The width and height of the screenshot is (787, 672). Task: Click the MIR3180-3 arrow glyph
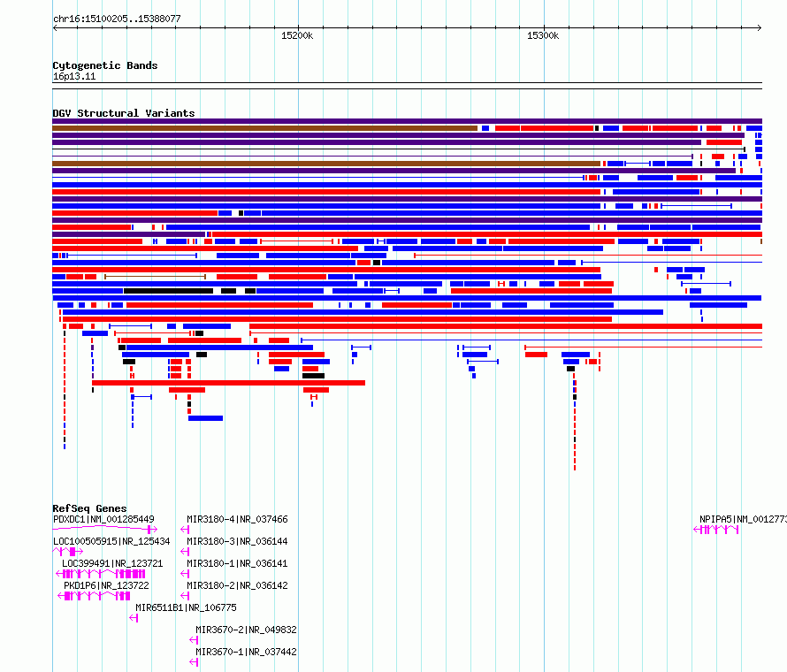[185, 551]
